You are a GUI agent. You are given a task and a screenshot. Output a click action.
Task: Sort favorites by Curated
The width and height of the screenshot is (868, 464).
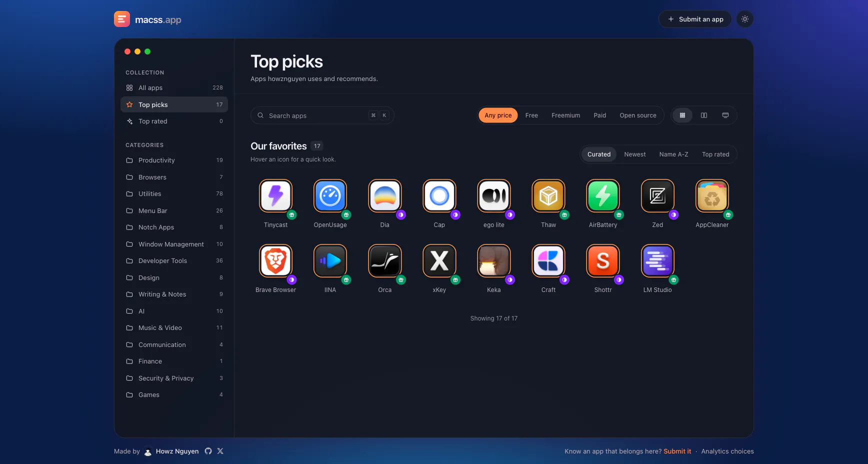(x=599, y=154)
